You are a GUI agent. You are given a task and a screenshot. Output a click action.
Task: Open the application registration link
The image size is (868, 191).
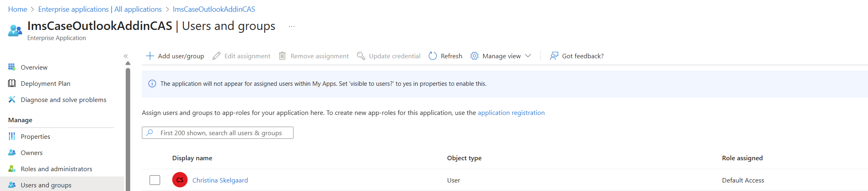pos(511,112)
